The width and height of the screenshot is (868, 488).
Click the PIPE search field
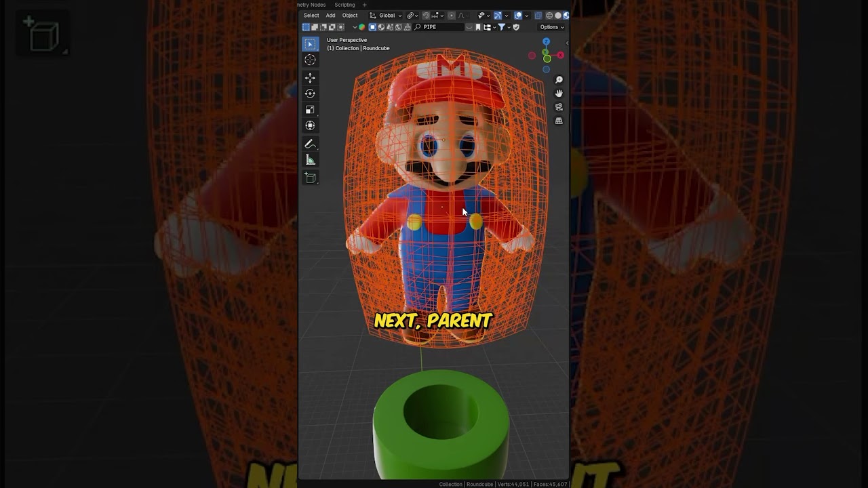pos(440,27)
